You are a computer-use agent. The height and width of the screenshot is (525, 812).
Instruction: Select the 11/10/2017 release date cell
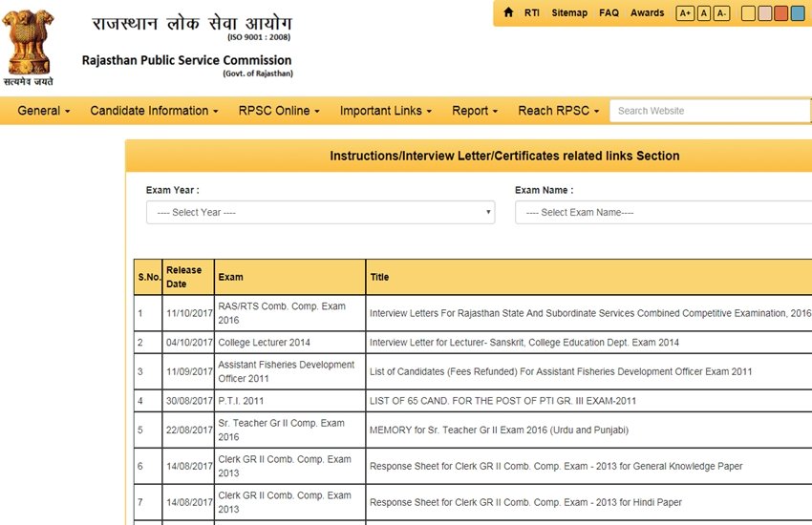tap(189, 313)
